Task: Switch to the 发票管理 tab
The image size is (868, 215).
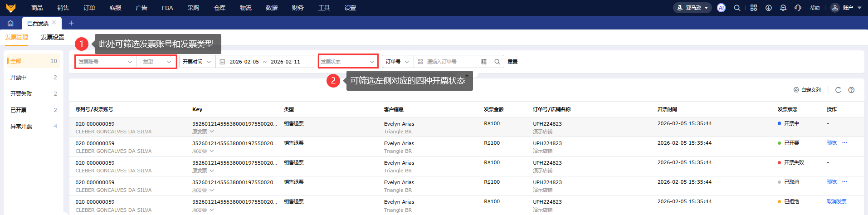Action: pos(16,37)
